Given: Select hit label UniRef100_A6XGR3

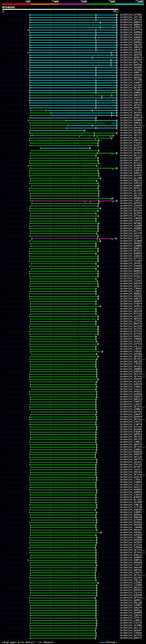Looking at the screenshot, I should point(131,133).
